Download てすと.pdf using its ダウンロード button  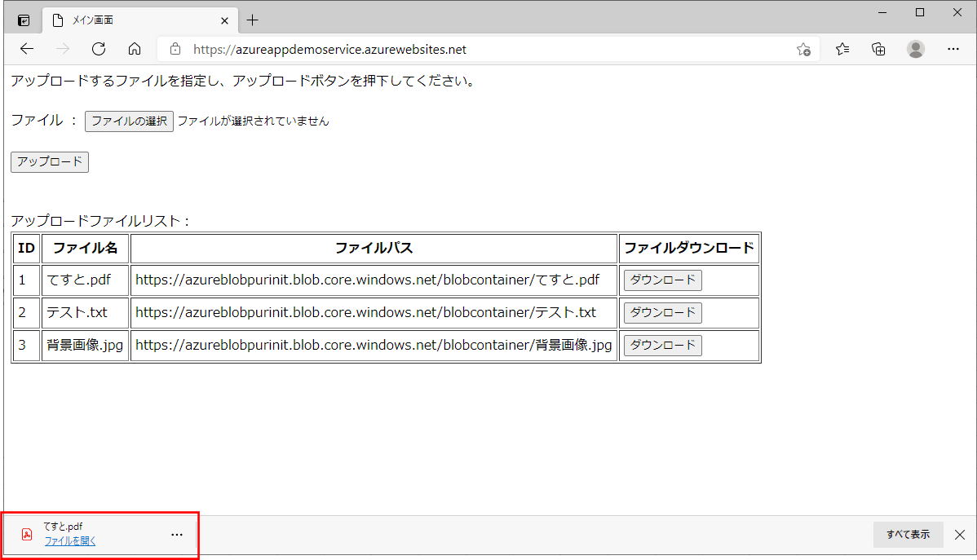tap(662, 280)
